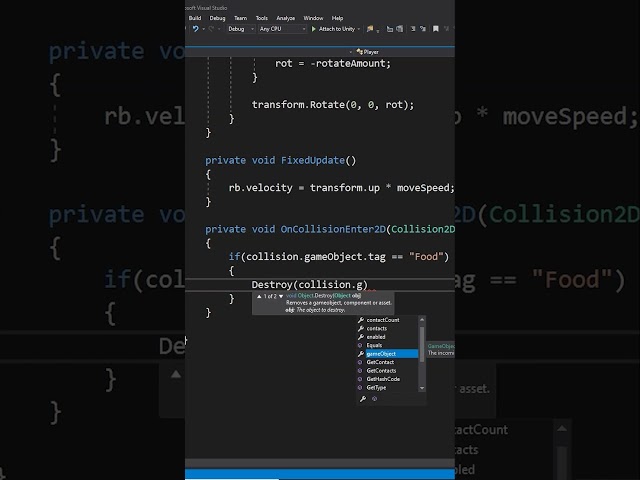This screenshot has width=640, height=480.
Task: Select contacts in the IntelliSense list
Action: point(387,329)
